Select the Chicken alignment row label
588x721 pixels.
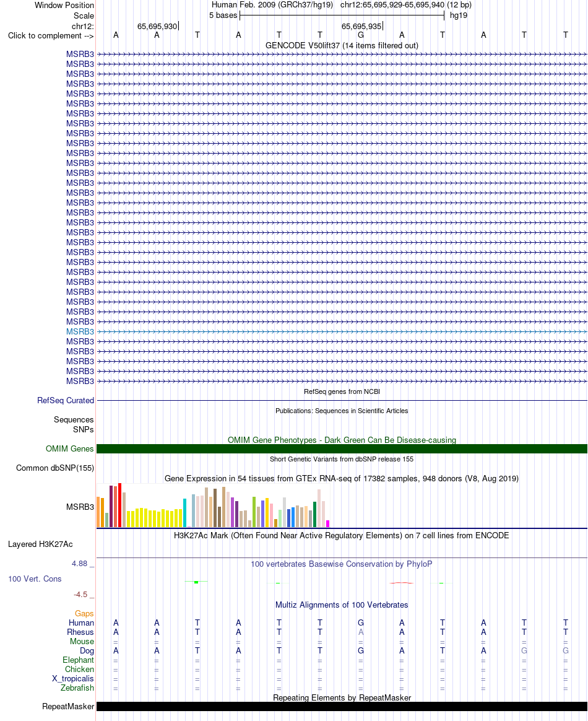click(79, 670)
